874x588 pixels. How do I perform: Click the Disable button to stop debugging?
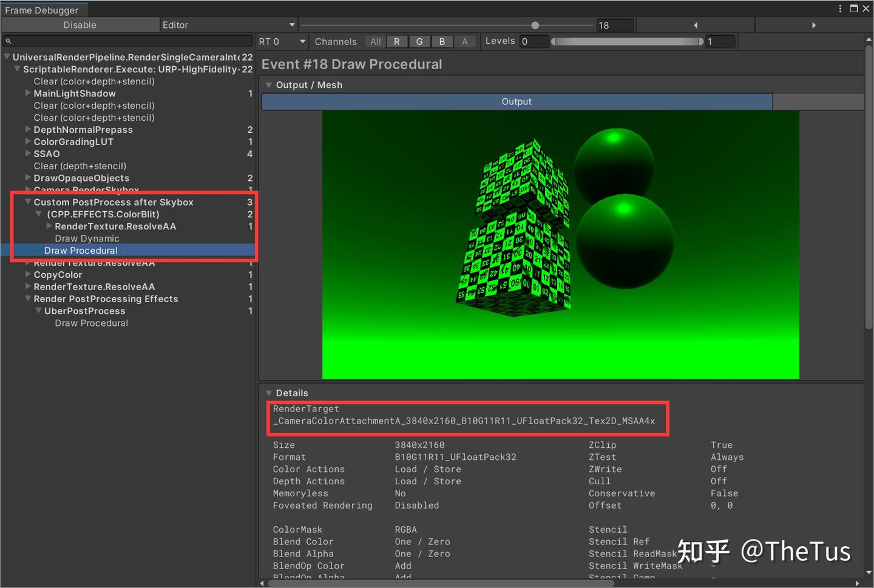79,25
